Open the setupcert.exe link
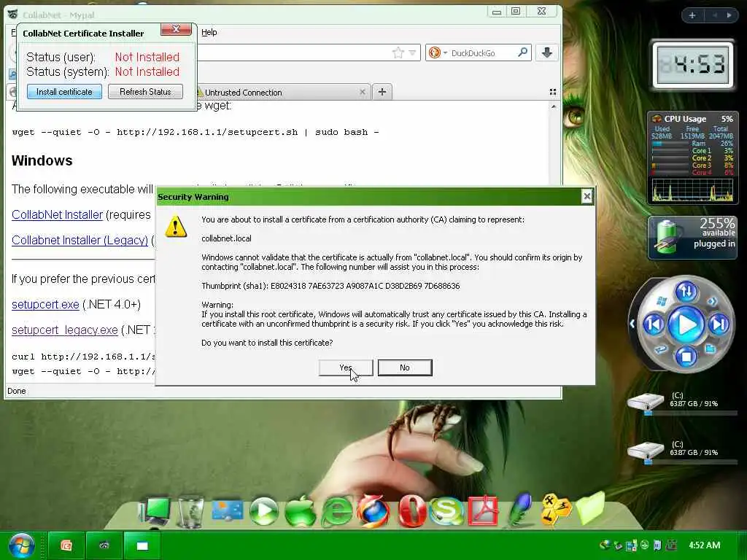This screenshot has height=560, width=747. click(45, 304)
